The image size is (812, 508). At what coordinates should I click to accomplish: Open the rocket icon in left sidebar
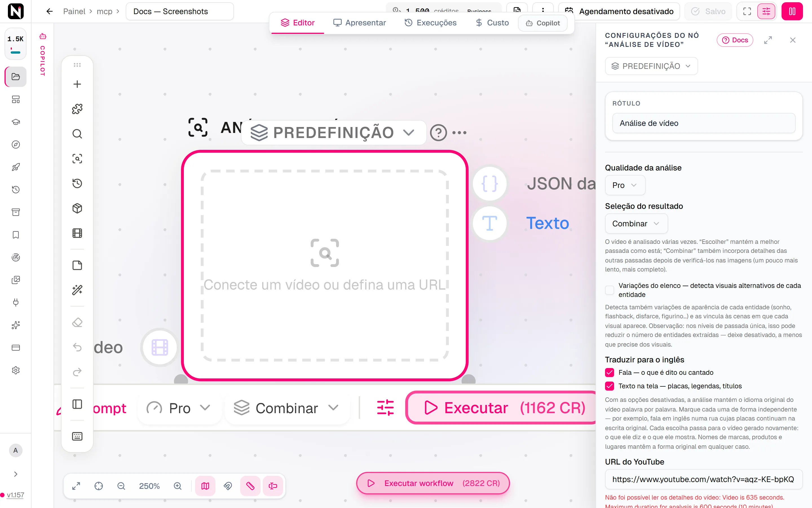click(x=16, y=167)
